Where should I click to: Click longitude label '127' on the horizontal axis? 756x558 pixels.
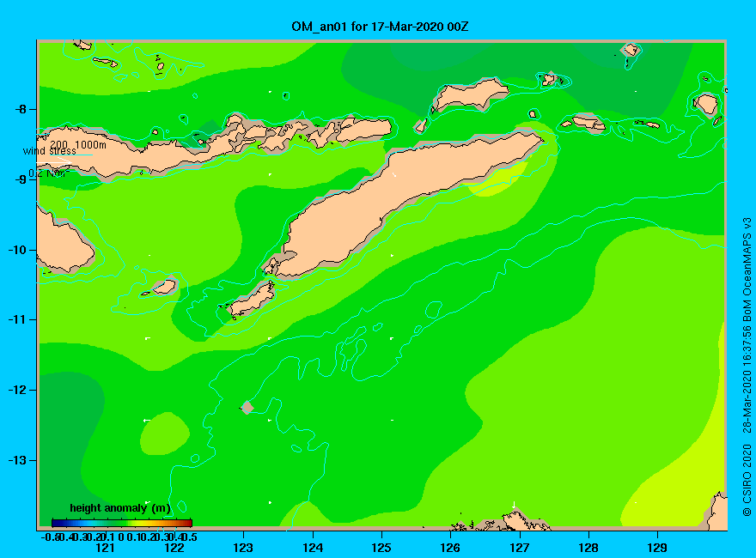[519, 548]
